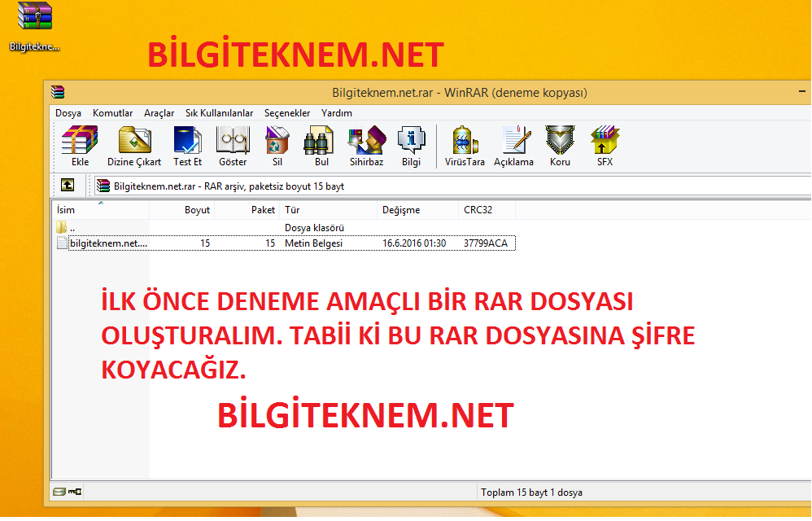The image size is (812, 521).
Task: Sort by the İsim column header
Action: pyautogui.click(x=100, y=210)
